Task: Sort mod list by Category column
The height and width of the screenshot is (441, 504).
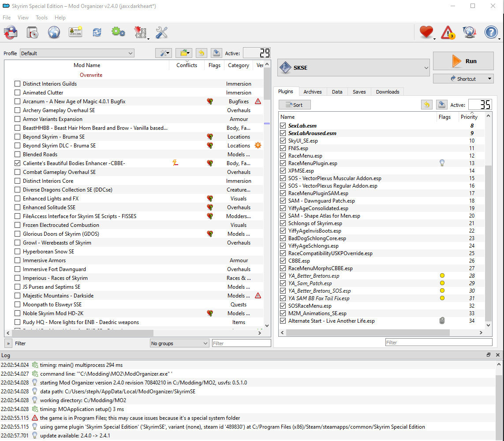Action: tap(239, 65)
